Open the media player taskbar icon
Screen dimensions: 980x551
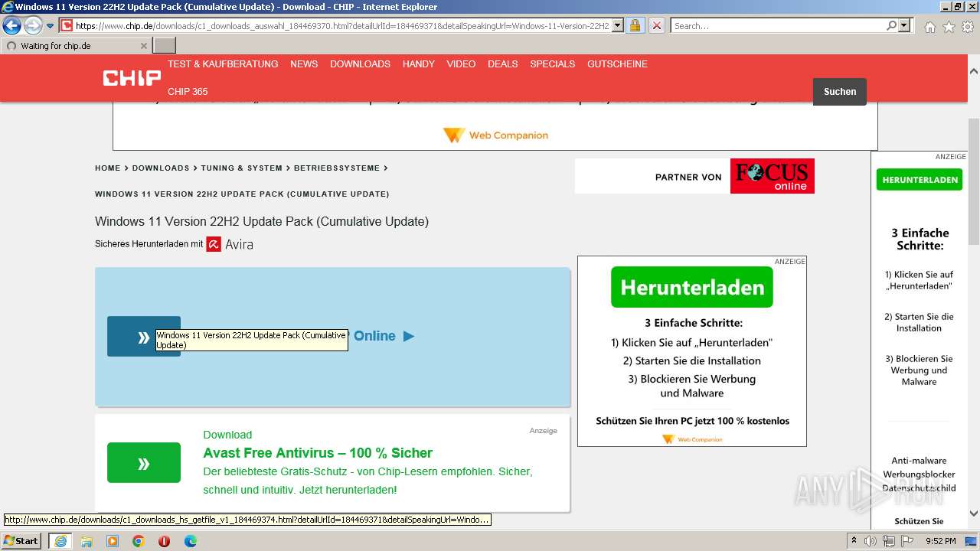click(113, 541)
